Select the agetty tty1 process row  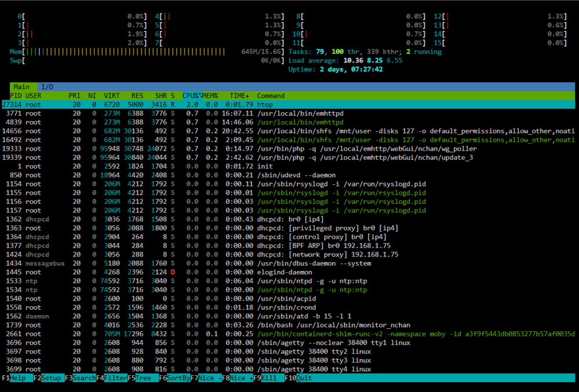288,343
